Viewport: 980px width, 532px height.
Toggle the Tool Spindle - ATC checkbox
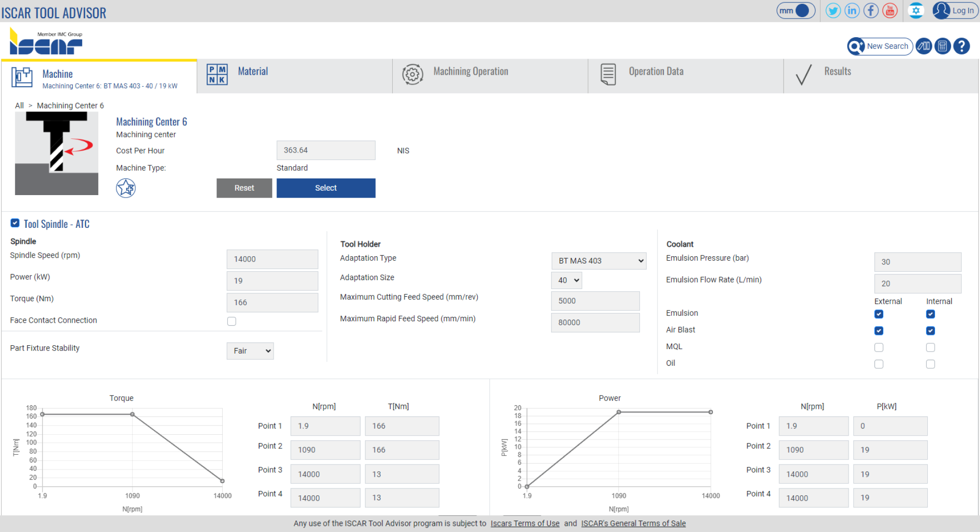15,223
